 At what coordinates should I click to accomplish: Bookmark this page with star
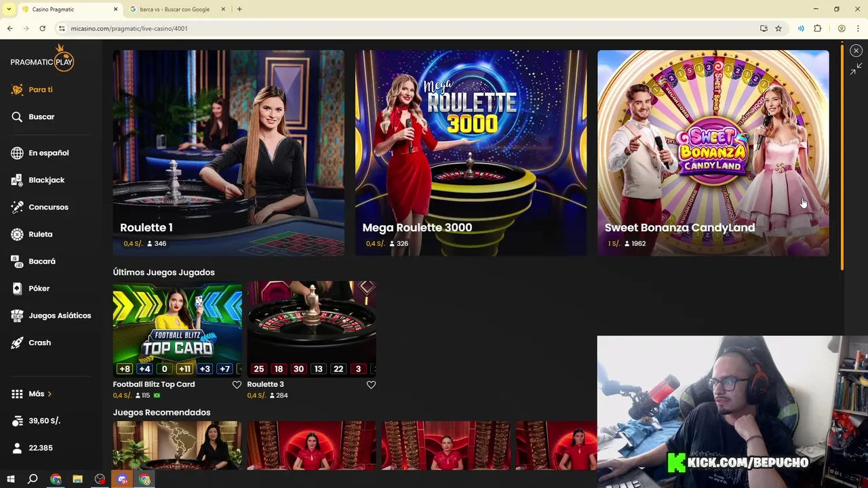pyautogui.click(x=778, y=28)
